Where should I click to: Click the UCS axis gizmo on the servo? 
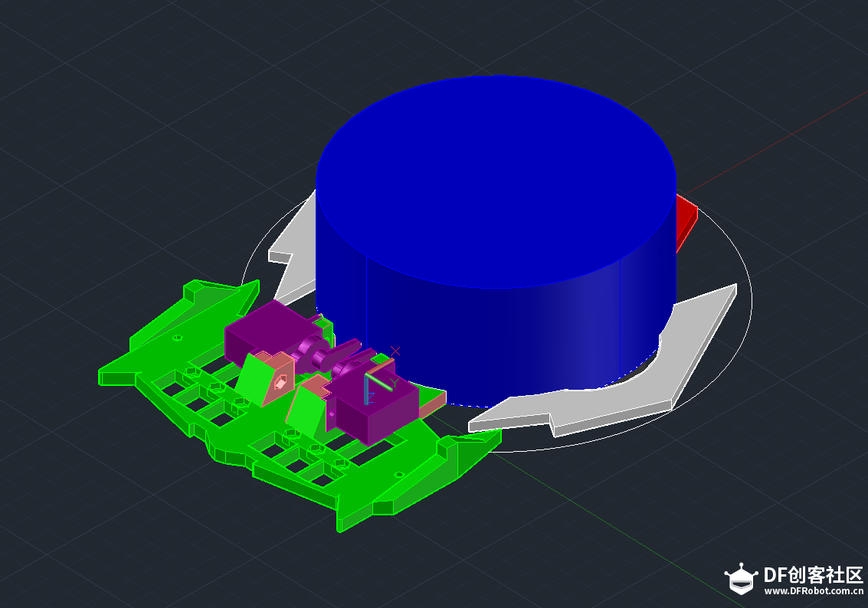381,381
